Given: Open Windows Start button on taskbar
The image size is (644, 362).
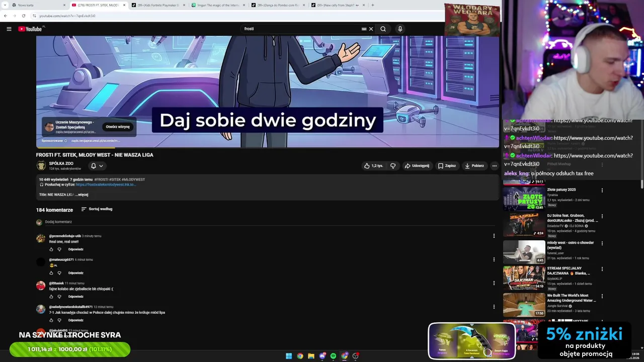Looking at the screenshot, I should 289,356.
